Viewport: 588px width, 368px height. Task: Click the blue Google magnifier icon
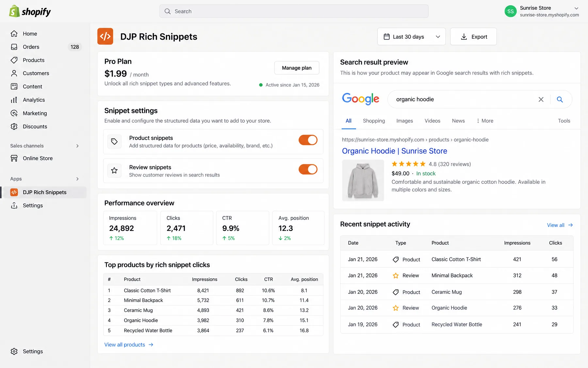pos(560,99)
